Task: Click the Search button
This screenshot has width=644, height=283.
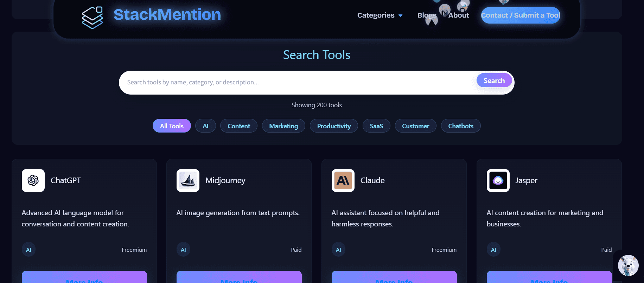Action: (x=494, y=81)
